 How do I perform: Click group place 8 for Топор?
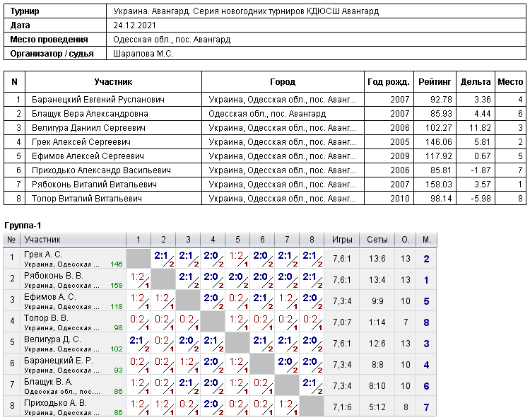pyautogui.click(x=427, y=322)
